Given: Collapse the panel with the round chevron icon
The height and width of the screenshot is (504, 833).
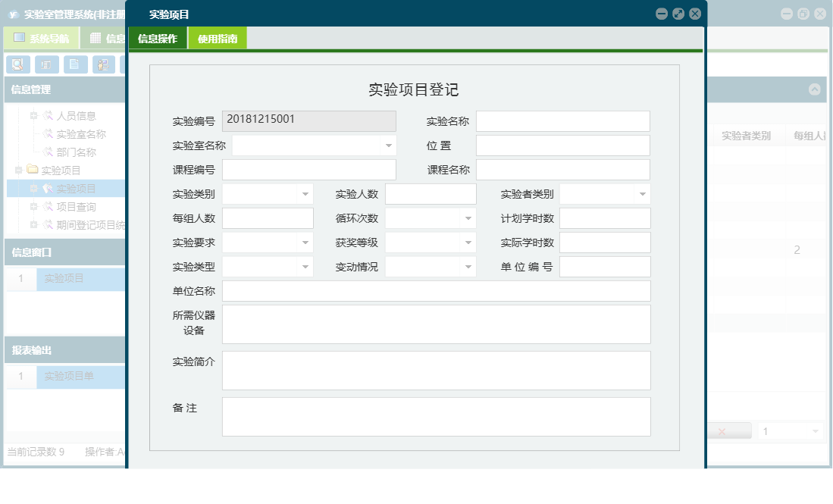Looking at the screenshot, I should (x=814, y=89).
